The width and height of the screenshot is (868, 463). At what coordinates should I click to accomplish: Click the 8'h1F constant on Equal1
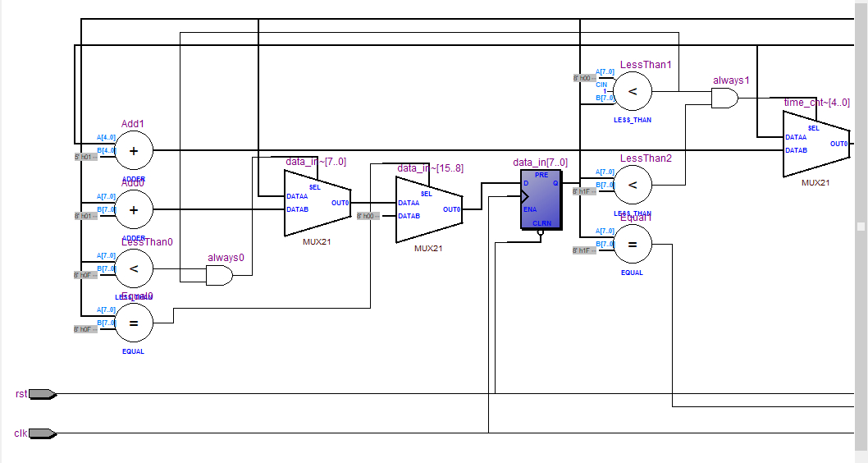pos(584,250)
